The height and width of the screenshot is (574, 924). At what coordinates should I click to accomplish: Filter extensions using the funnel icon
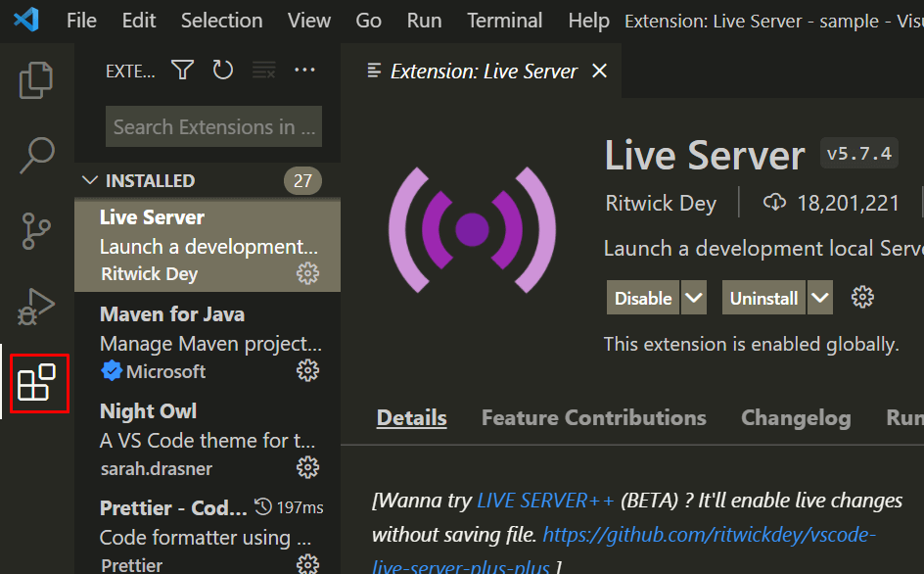(x=183, y=71)
